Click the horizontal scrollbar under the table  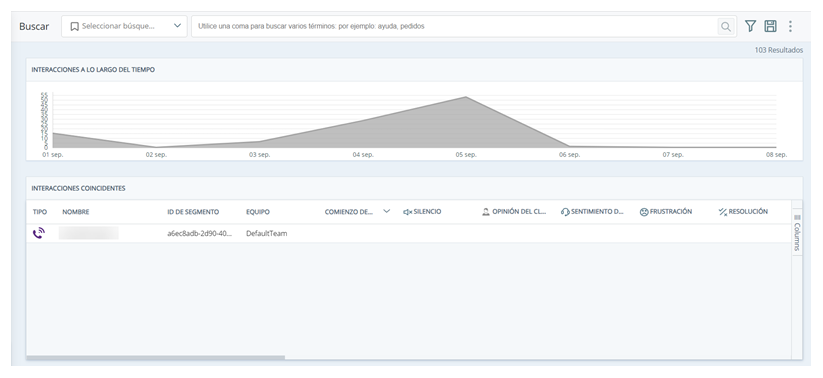coord(155,358)
